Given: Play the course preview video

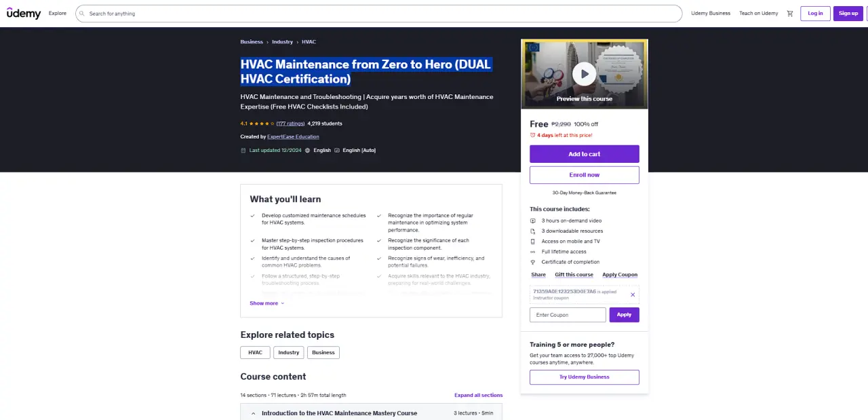Looking at the screenshot, I should (584, 73).
